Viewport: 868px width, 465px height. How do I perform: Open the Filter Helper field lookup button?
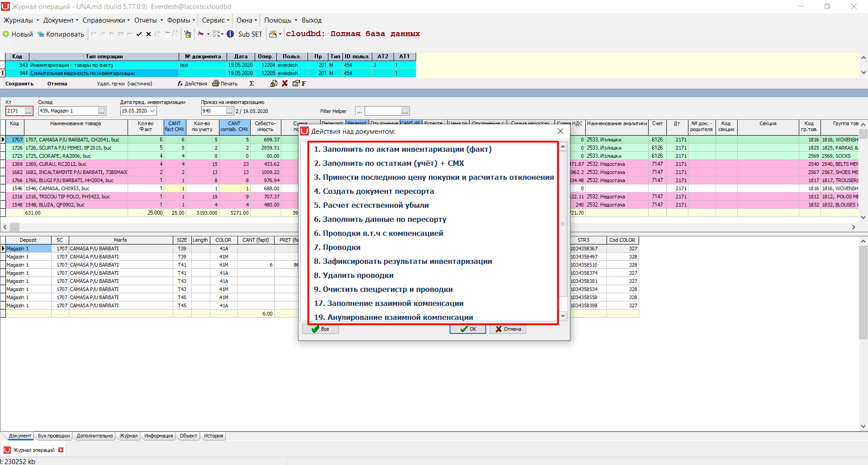405,111
